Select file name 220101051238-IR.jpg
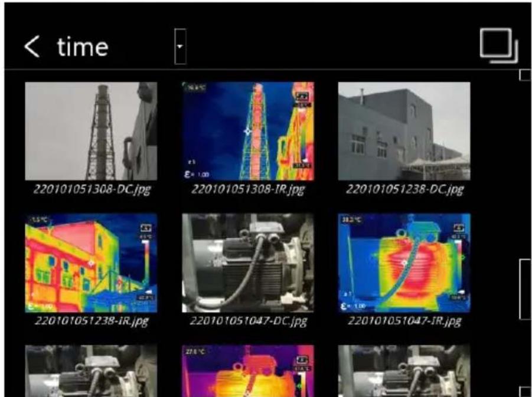 [92, 321]
